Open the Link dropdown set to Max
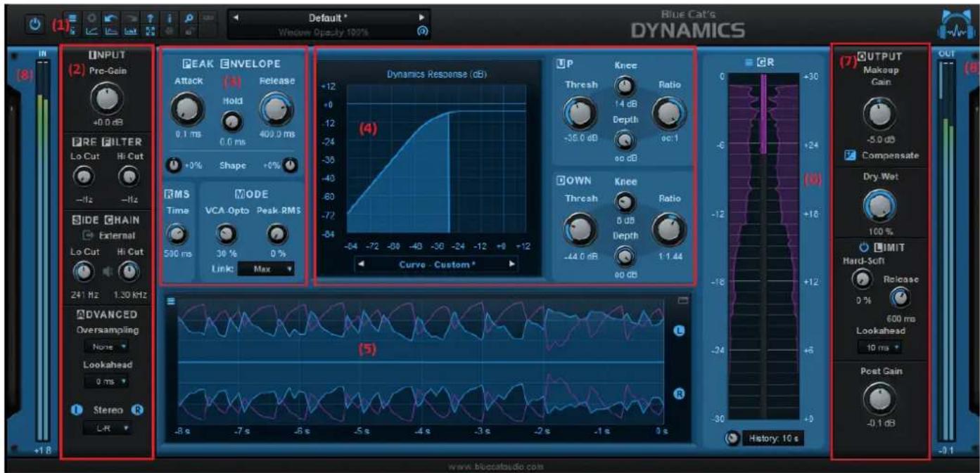980x473 pixels. coord(266,268)
